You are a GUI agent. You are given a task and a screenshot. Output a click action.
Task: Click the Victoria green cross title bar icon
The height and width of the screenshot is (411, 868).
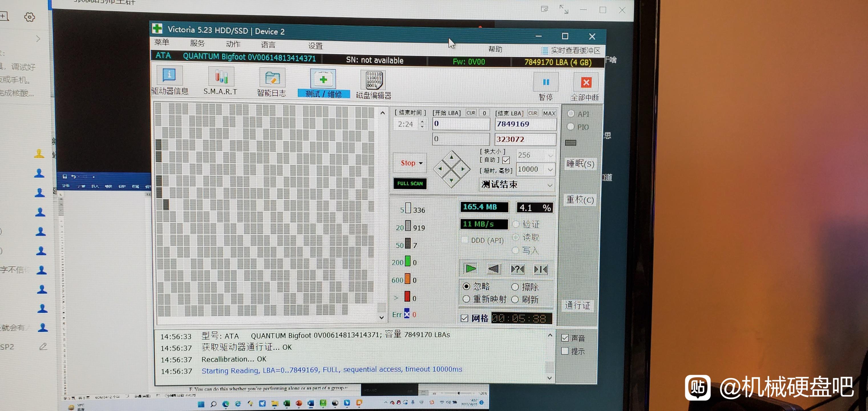pos(157,28)
